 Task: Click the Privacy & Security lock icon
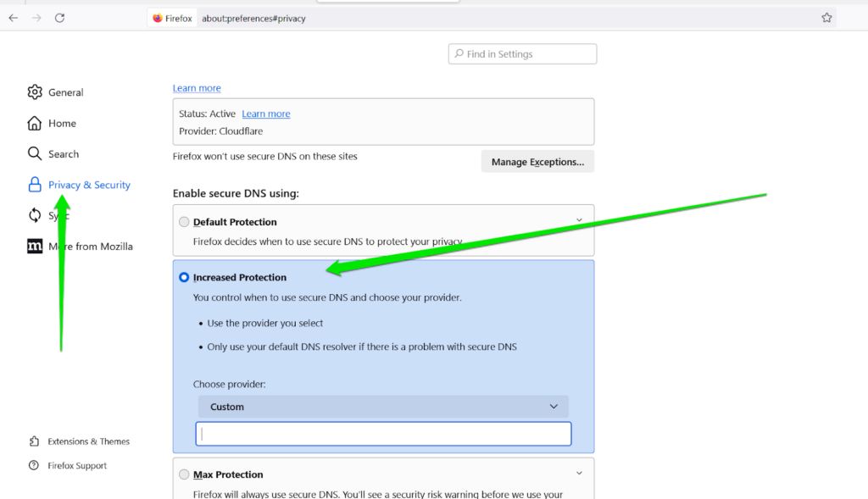pos(35,184)
